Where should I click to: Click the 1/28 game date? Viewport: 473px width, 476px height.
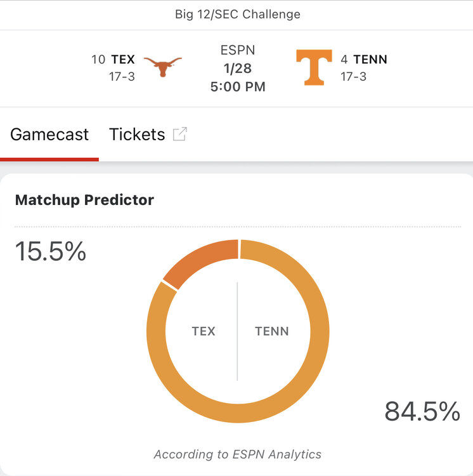point(237,69)
